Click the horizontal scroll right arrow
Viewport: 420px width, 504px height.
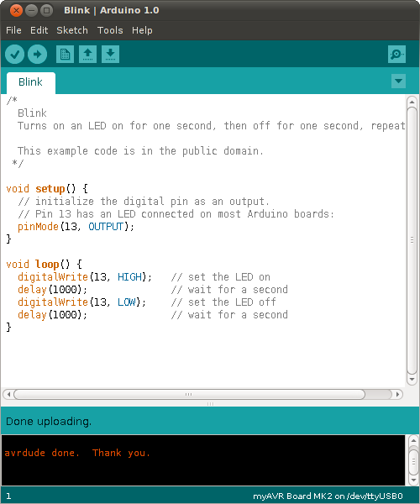398,394
